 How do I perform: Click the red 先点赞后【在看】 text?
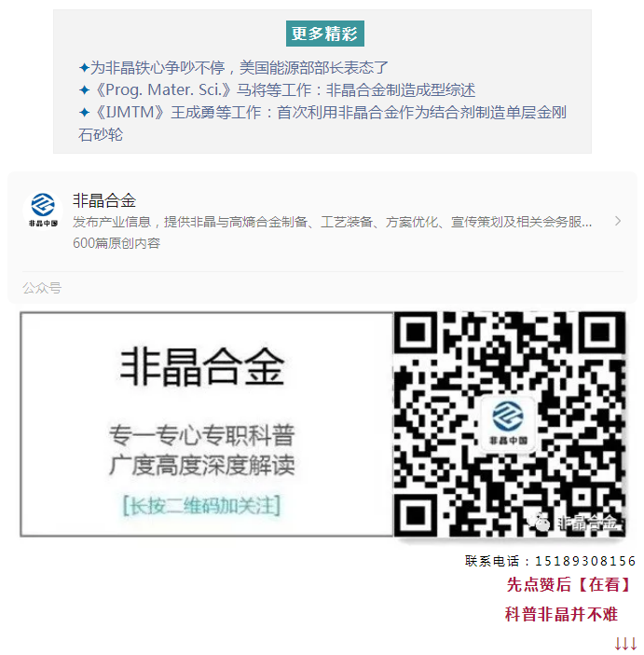tap(569, 584)
